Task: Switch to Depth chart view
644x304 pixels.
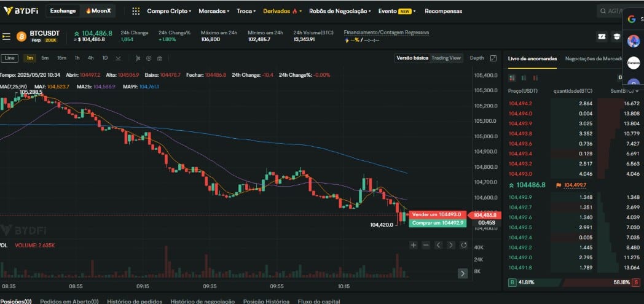Action: (x=477, y=58)
